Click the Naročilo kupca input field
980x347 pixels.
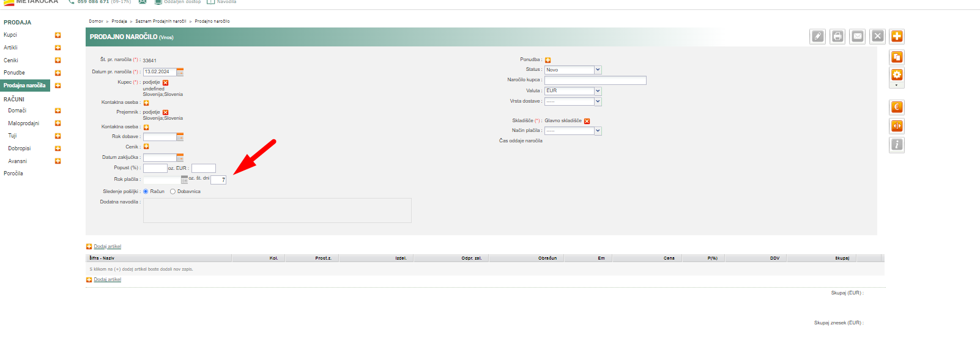pyautogui.click(x=595, y=81)
